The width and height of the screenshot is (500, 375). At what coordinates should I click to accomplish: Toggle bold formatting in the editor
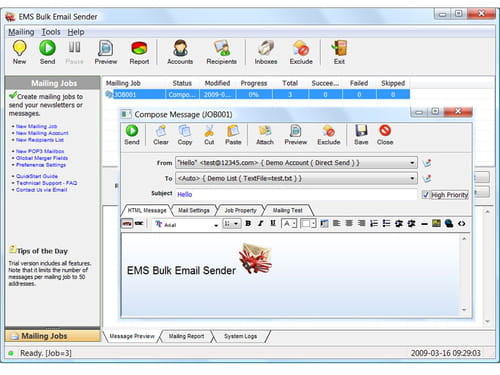248,224
